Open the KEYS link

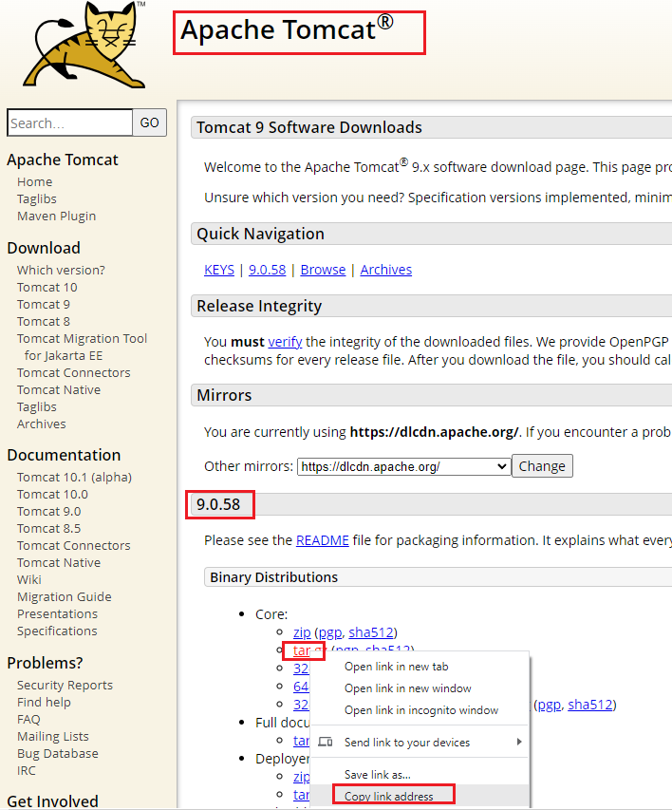(219, 270)
